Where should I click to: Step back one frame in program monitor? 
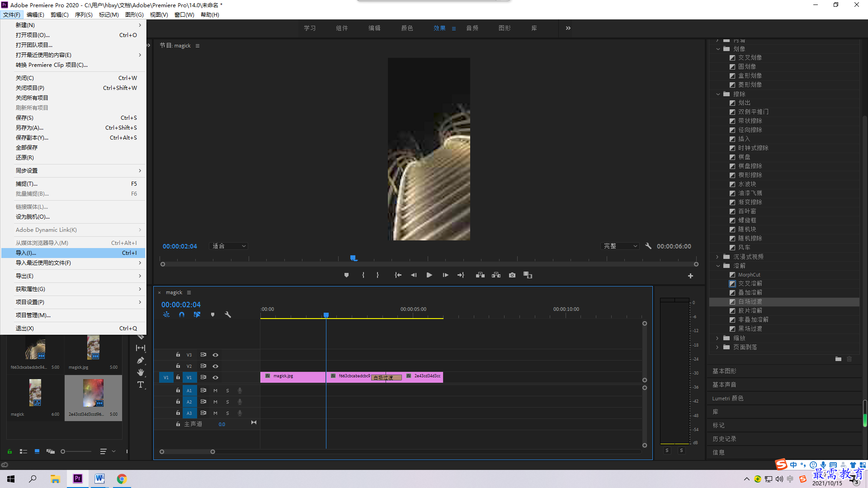pos(414,275)
